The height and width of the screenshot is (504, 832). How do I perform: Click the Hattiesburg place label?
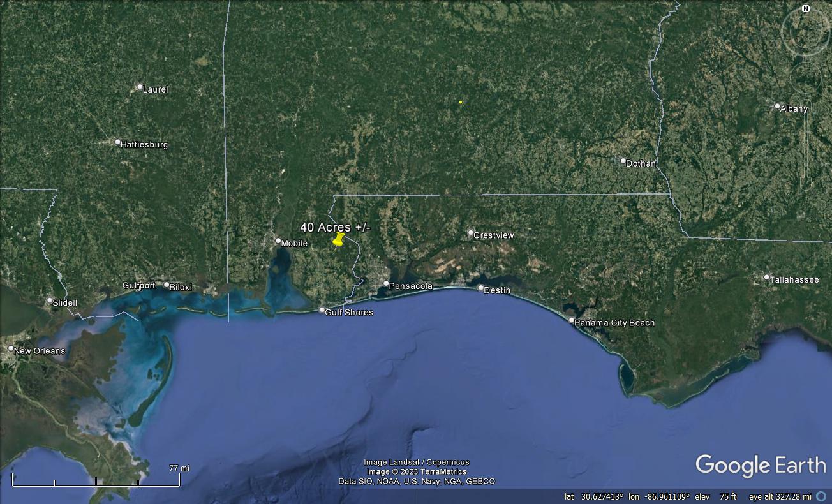144,145
